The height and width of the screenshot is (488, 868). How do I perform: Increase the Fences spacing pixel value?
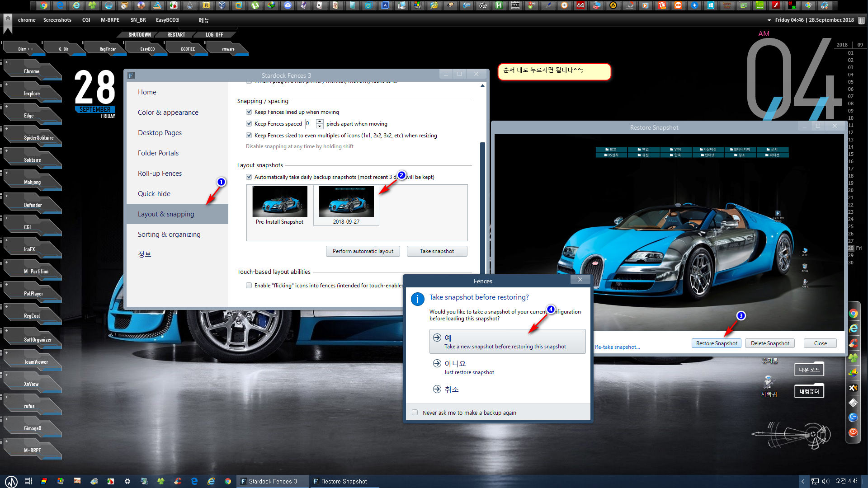pyautogui.click(x=320, y=121)
